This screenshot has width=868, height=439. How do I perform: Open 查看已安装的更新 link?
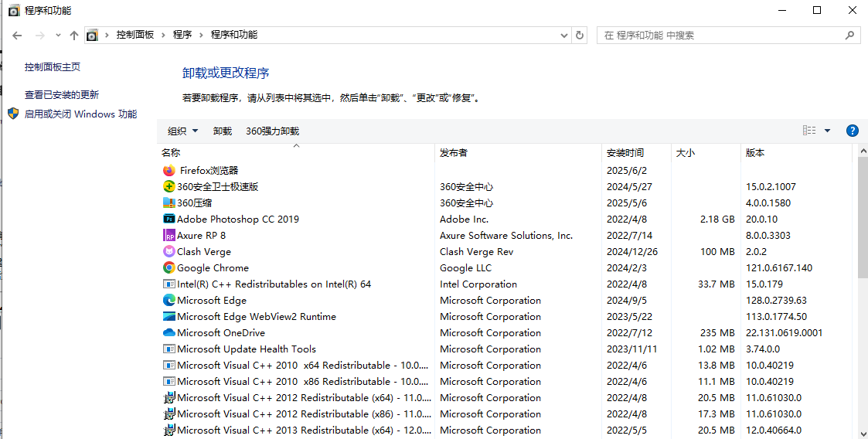61,94
